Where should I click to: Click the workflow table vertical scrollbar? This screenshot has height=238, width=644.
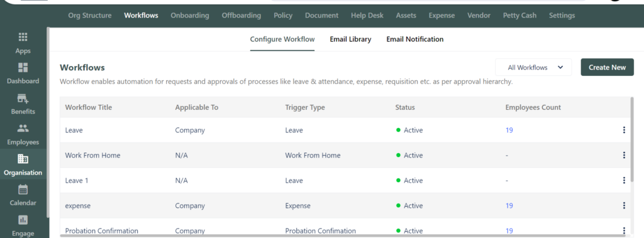click(x=631, y=139)
